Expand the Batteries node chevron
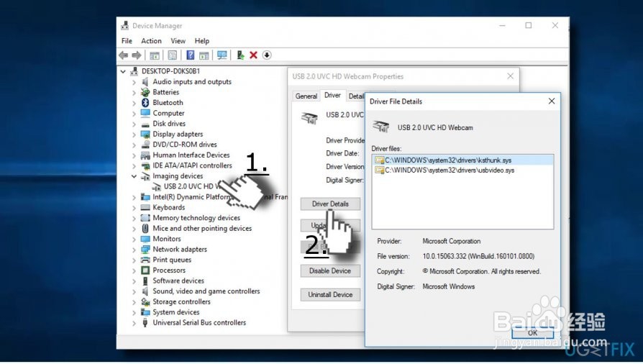 point(134,92)
